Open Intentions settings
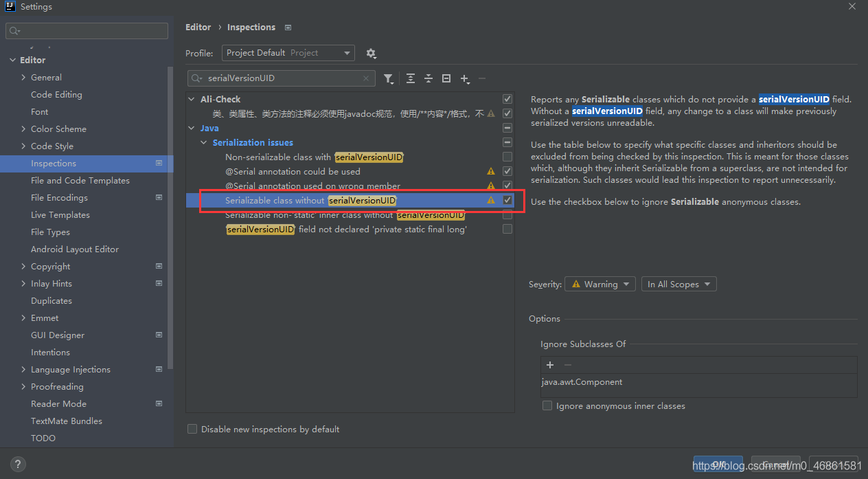This screenshot has width=868, height=479. (50, 353)
